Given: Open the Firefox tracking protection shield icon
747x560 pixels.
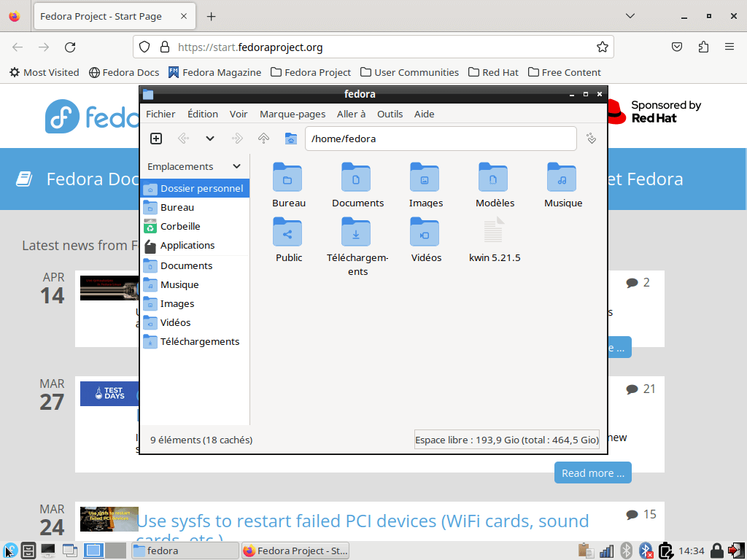Looking at the screenshot, I should point(144,47).
